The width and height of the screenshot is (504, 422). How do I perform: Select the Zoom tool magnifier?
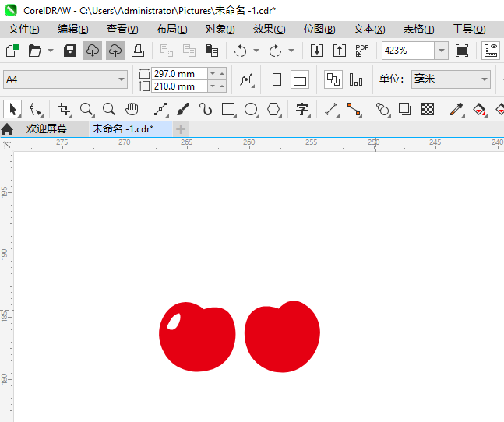(x=86, y=109)
